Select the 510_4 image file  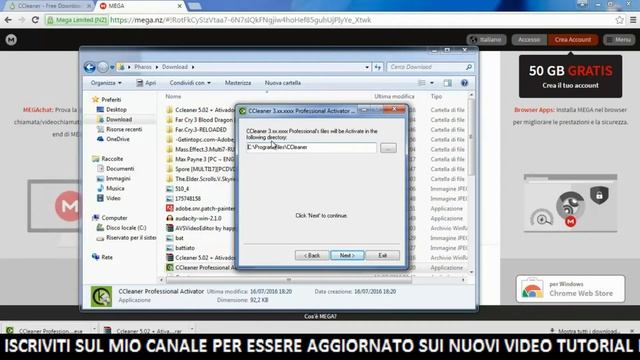(x=182, y=189)
